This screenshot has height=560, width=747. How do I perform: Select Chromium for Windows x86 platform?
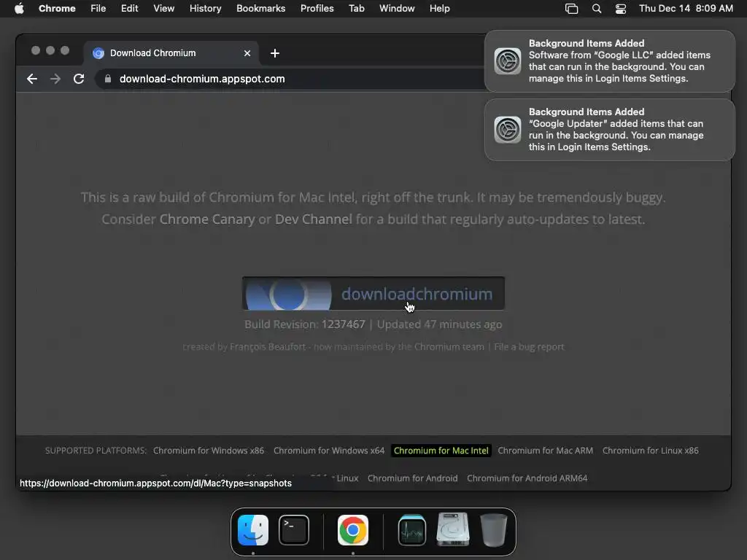208,451
